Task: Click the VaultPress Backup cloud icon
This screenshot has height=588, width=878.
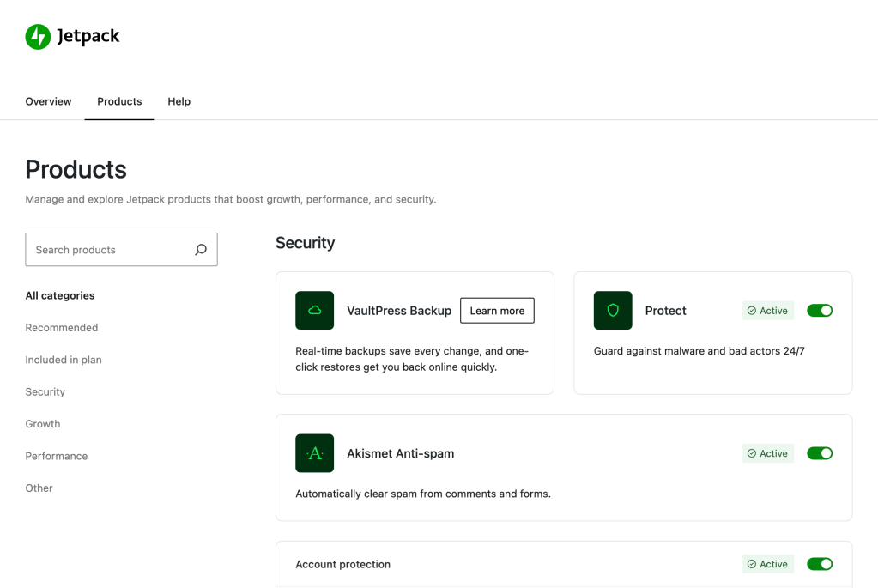Action: 314,311
